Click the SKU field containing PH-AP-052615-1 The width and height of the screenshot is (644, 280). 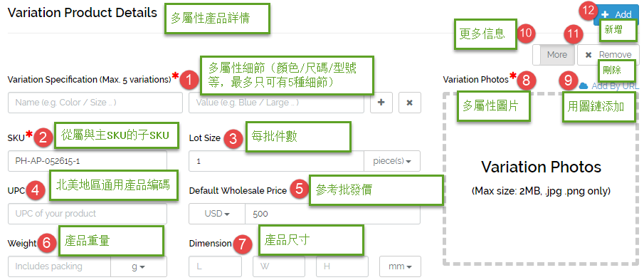88,161
